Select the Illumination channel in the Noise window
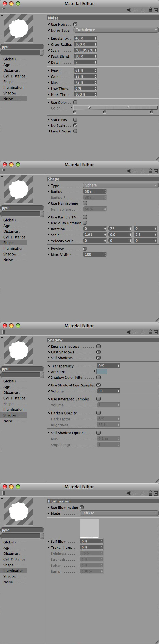This screenshot has width=159, height=644. click(x=14, y=88)
